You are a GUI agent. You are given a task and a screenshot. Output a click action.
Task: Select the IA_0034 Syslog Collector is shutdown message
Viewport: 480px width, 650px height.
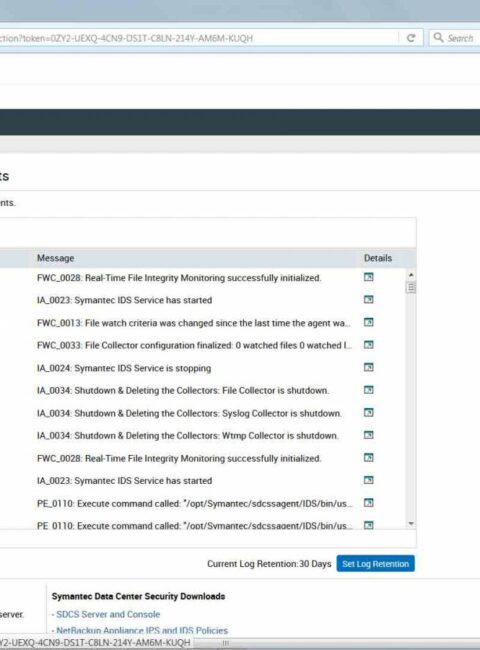click(189, 413)
